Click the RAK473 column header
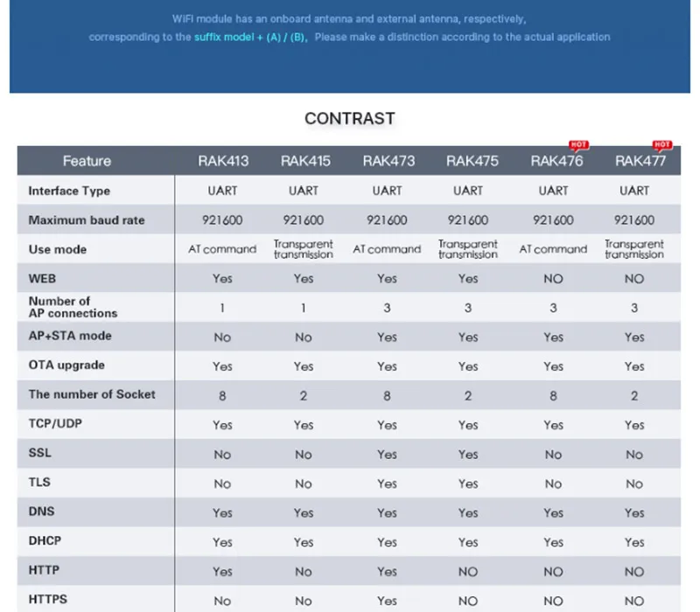Screen dimensions: 700x612 click(388, 161)
